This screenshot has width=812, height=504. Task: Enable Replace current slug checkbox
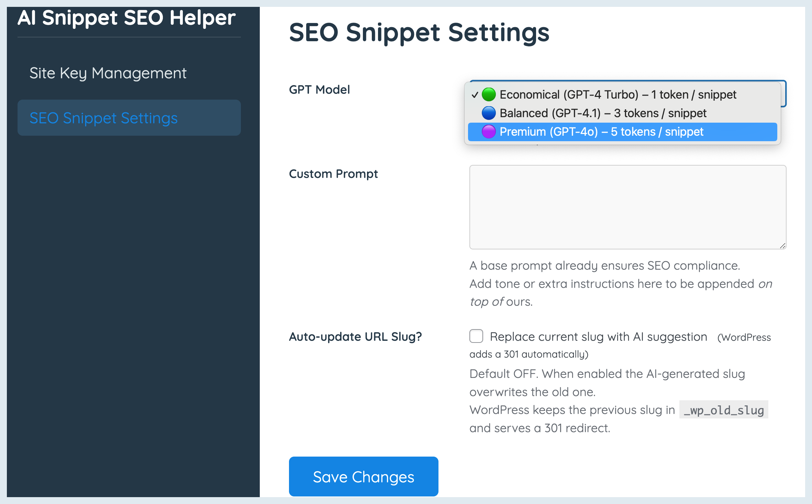click(x=476, y=336)
